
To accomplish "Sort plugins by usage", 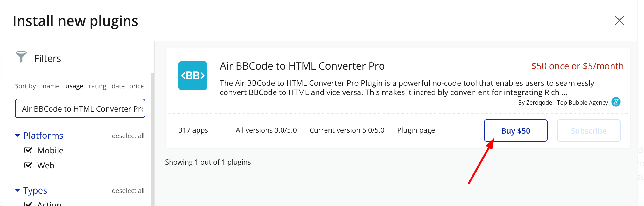I will pyautogui.click(x=74, y=86).
